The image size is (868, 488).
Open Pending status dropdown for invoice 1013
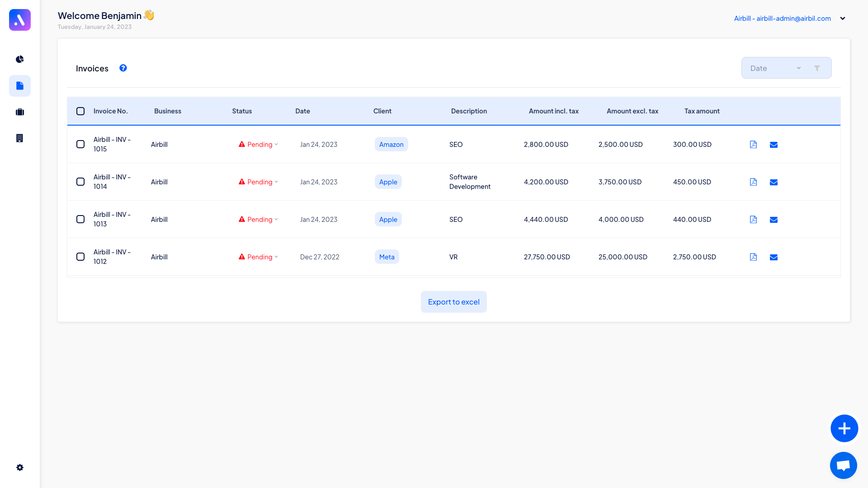pyautogui.click(x=259, y=219)
